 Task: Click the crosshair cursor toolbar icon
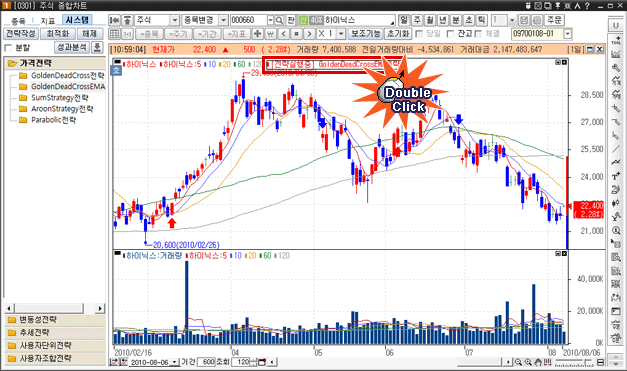click(257, 34)
